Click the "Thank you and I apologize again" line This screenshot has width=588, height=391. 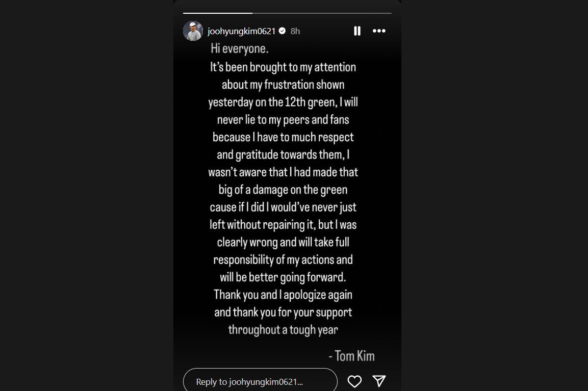point(283,295)
